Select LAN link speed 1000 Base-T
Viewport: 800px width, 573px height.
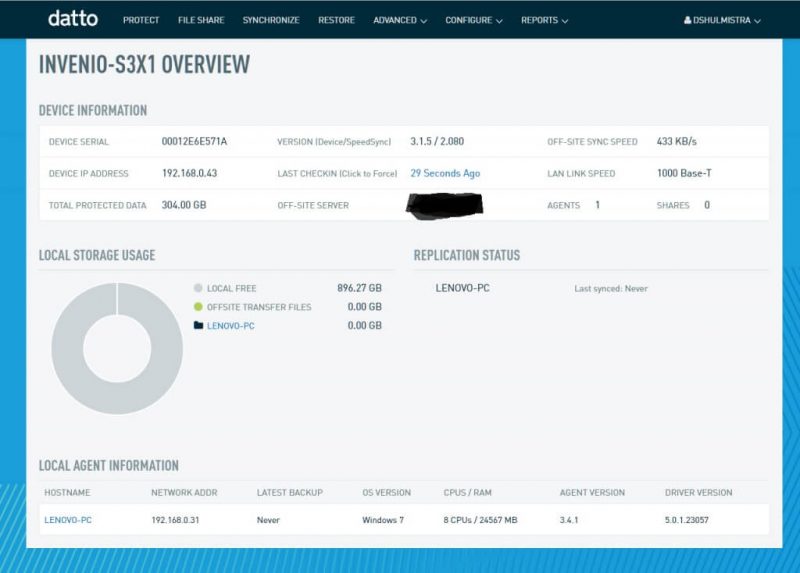[684, 173]
